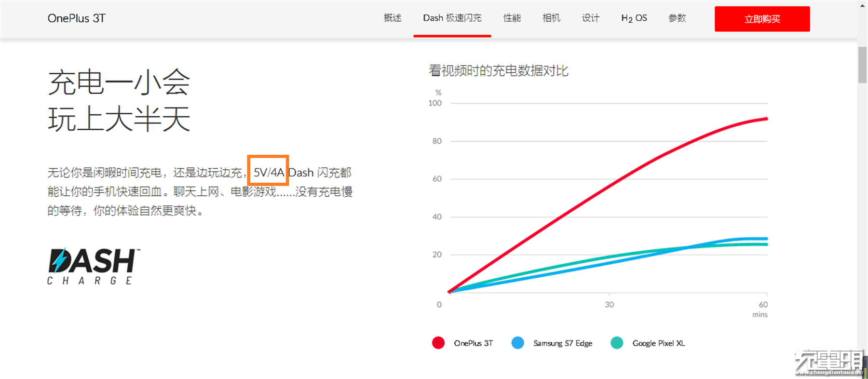The width and height of the screenshot is (868, 379).
Task: Click the 30 x-axis label
Action: click(610, 305)
